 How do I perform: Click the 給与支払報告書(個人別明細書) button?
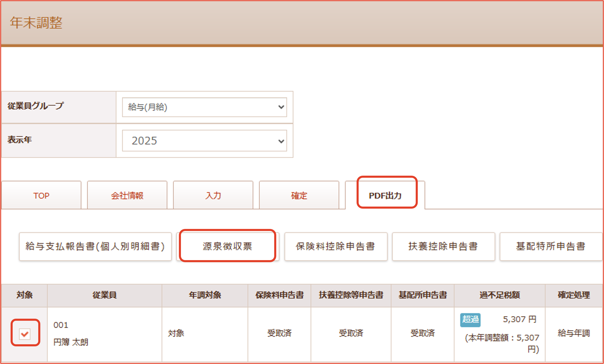(x=95, y=246)
